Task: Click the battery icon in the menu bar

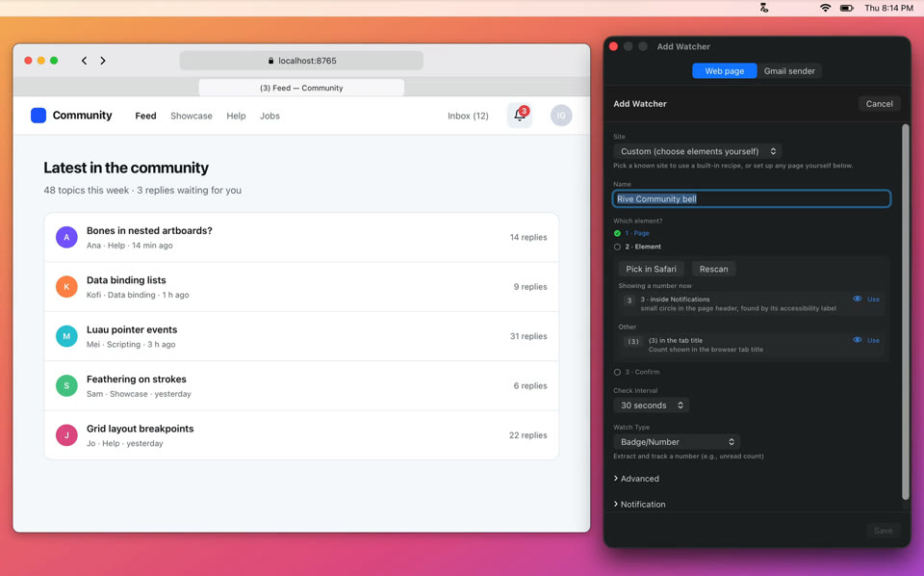Action: point(847,8)
